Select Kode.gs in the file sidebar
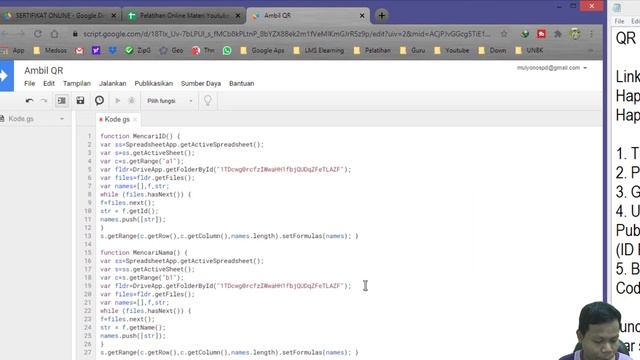 [21, 119]
